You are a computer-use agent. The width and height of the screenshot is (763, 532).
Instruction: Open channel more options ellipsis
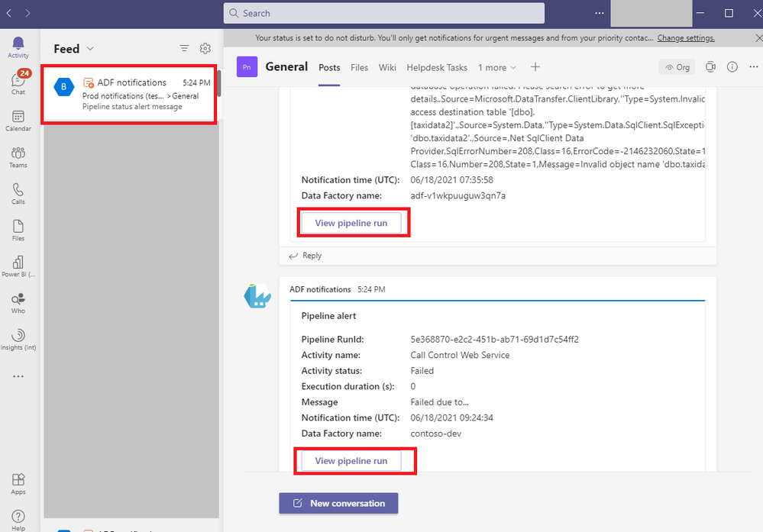click(x=754, y=67)
